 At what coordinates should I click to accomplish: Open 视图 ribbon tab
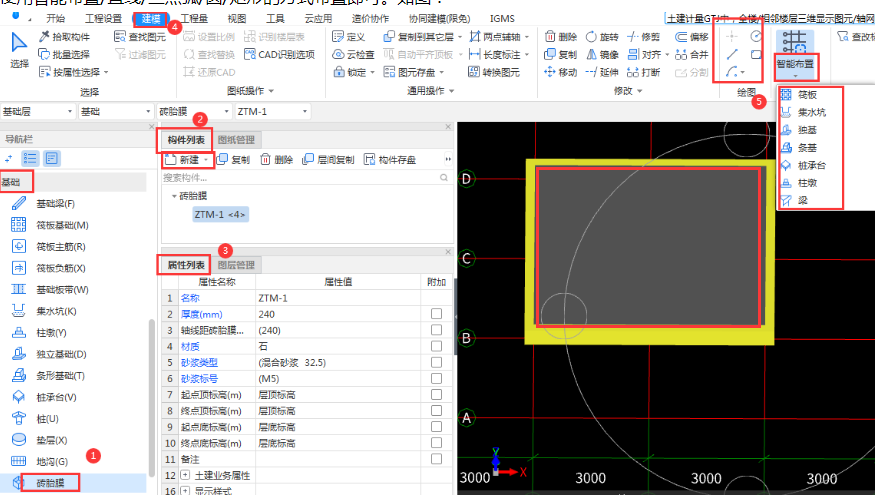(x=237, y=19)
